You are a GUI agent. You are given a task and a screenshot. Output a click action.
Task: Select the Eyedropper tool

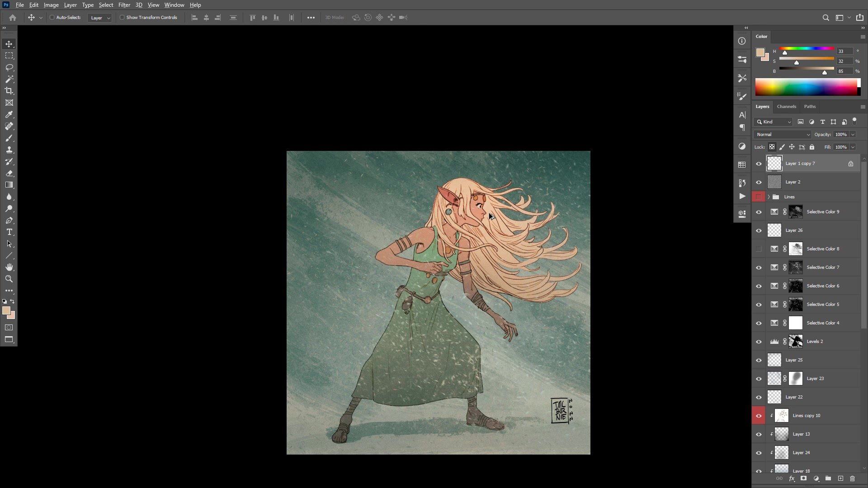coord(9,114)
